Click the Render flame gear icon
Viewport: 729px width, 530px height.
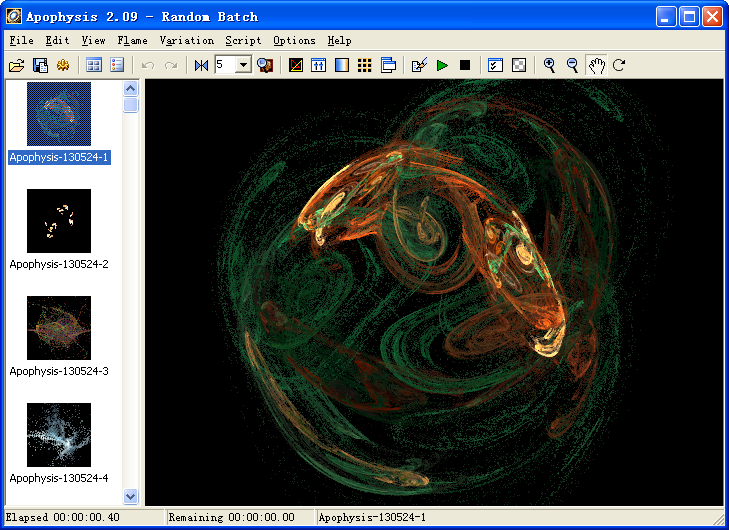coord(63,65)
